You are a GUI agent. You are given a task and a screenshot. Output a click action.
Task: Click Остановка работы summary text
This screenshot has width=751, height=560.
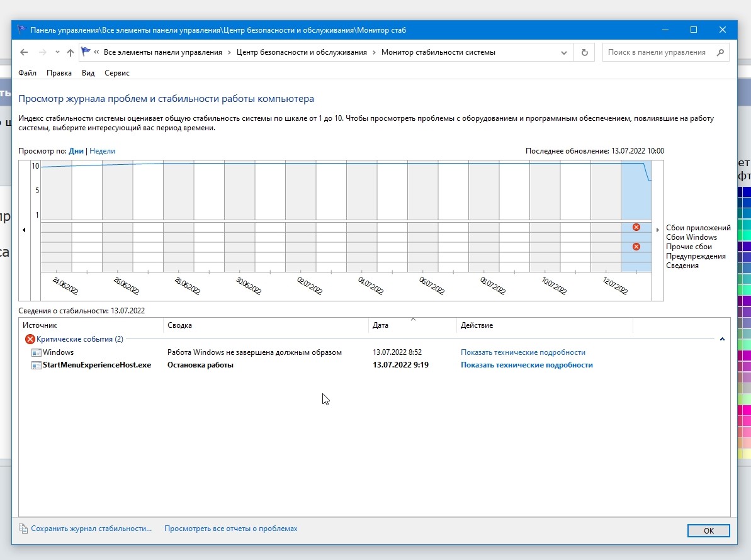point(200,365)
